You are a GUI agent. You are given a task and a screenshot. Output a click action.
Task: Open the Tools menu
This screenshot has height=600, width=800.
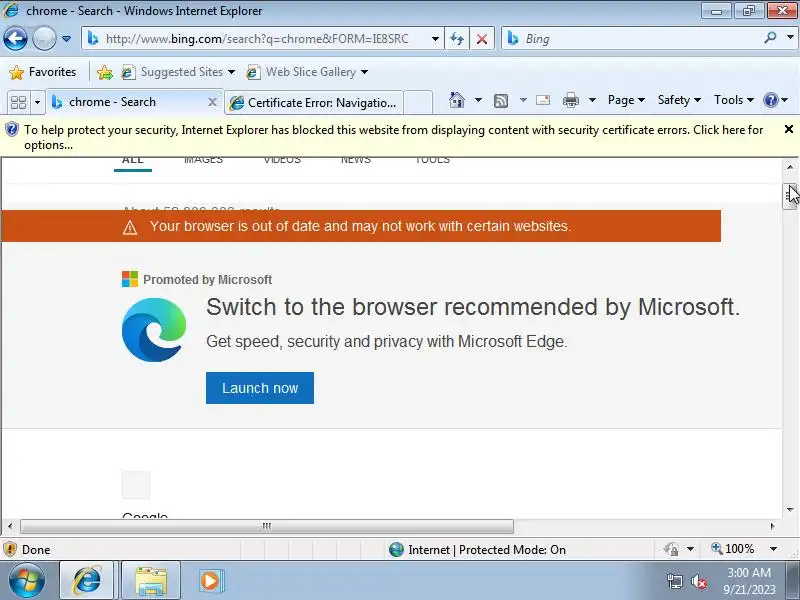733,100
